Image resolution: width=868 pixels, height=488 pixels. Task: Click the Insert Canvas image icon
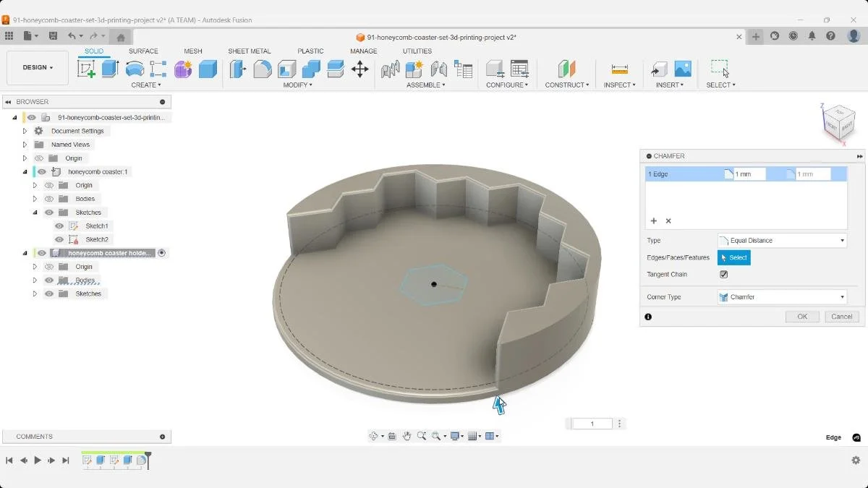(x=683, y=69)
